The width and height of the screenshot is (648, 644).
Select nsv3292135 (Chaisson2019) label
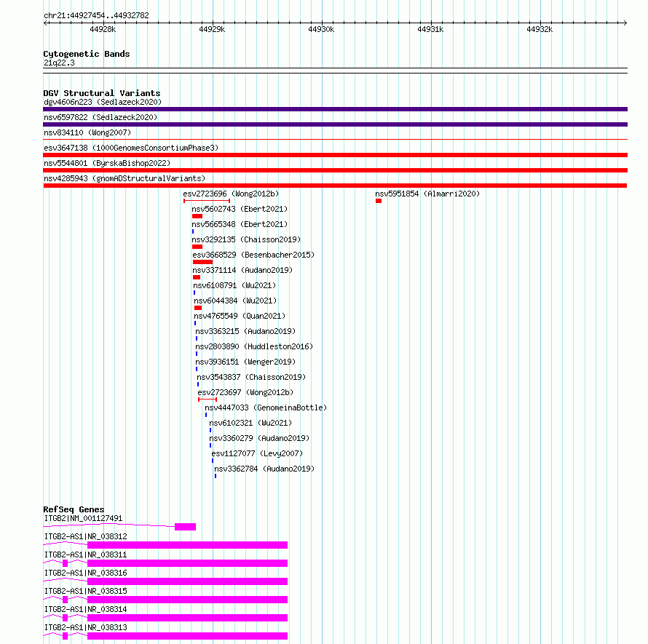(x=246, y=239)
